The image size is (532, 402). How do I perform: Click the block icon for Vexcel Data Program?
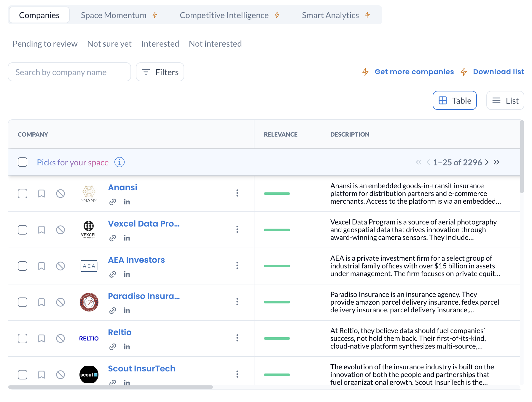60,230
